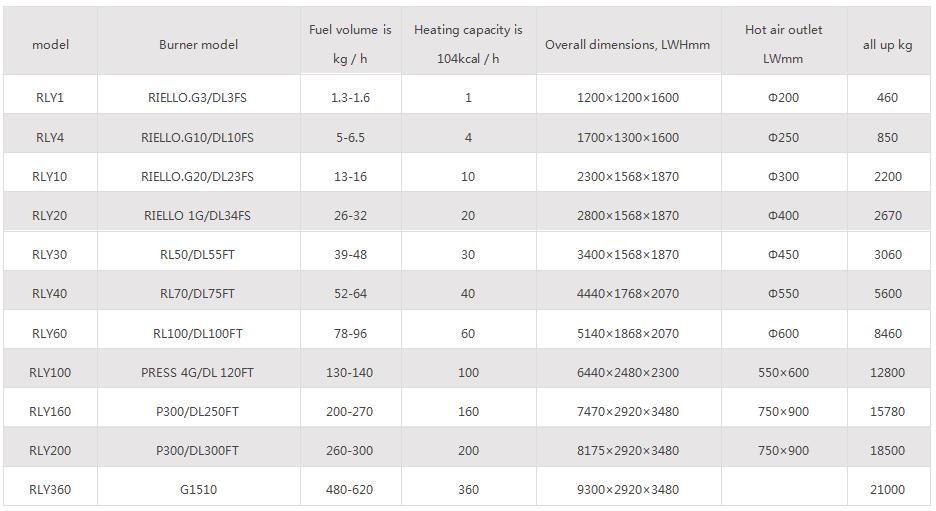Click the 'Burner model' column header
The image size is (936, 511).
click(198, 45)
